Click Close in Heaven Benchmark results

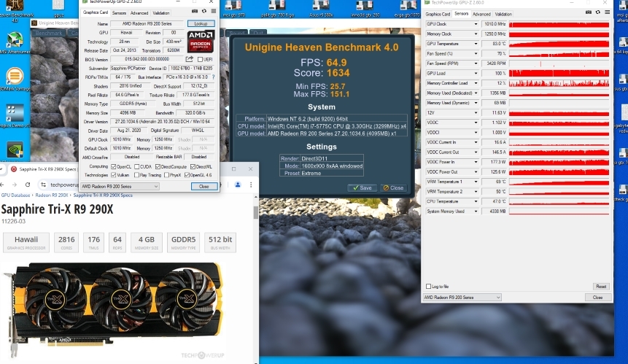[x=393, y=187]
